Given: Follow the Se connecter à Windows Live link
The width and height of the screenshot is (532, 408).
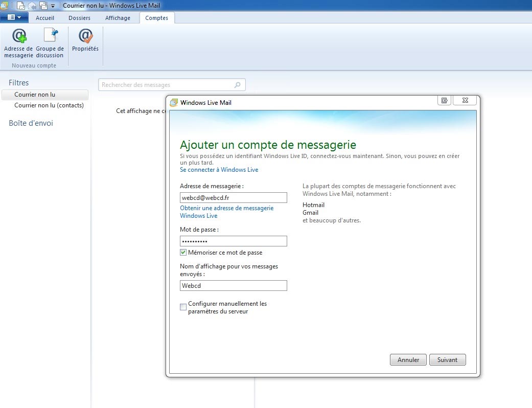Looking at the screenshot, I should [x=219, y=170].
